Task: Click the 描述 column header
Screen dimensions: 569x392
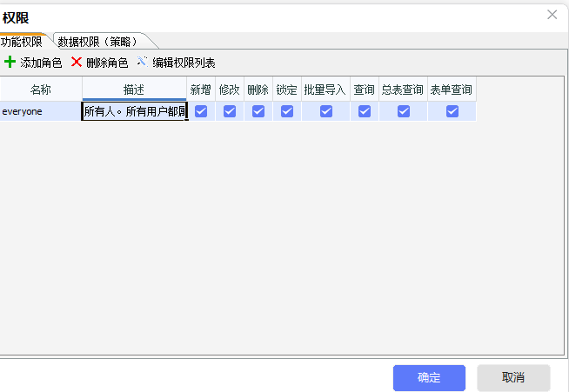Action: click(134, 90)
